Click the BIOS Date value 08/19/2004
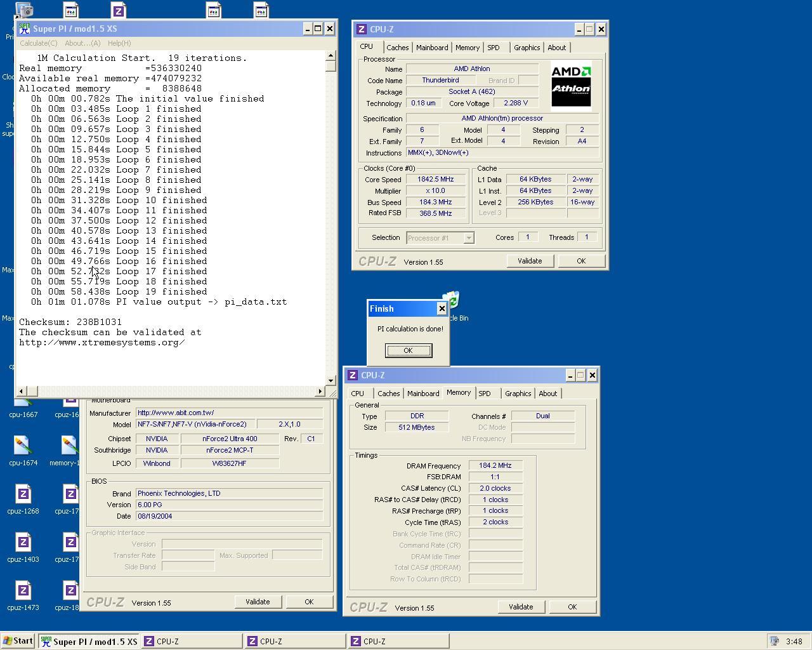The width and height of the screenshot is (812, 650). 230,517
